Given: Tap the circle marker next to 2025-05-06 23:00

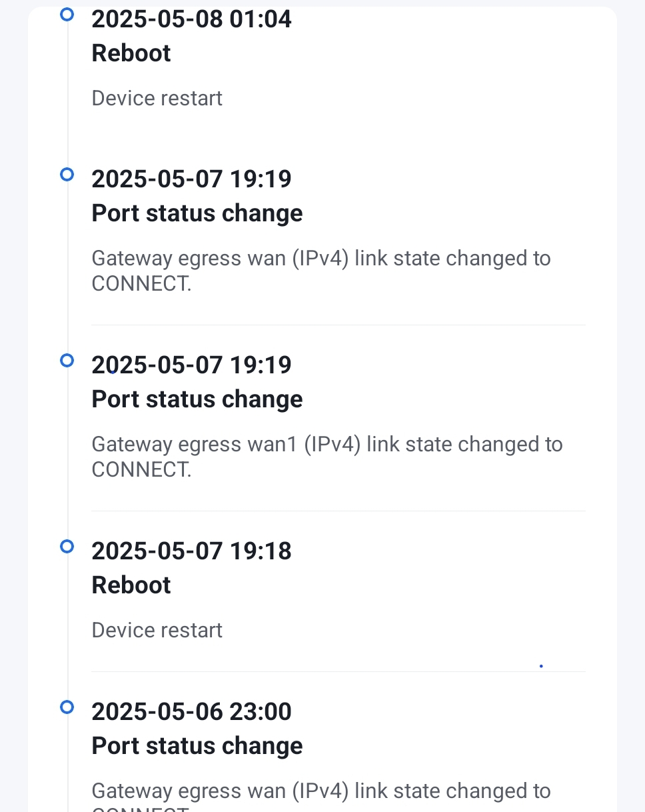Looking at the screenshot, I should tap(66, 707).
